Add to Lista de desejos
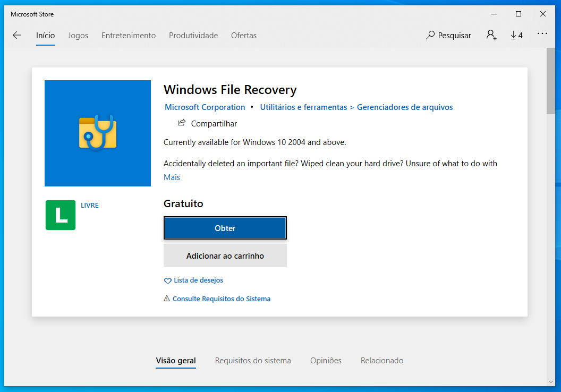The height and width of the screenshot is (392, 561). 198,280
